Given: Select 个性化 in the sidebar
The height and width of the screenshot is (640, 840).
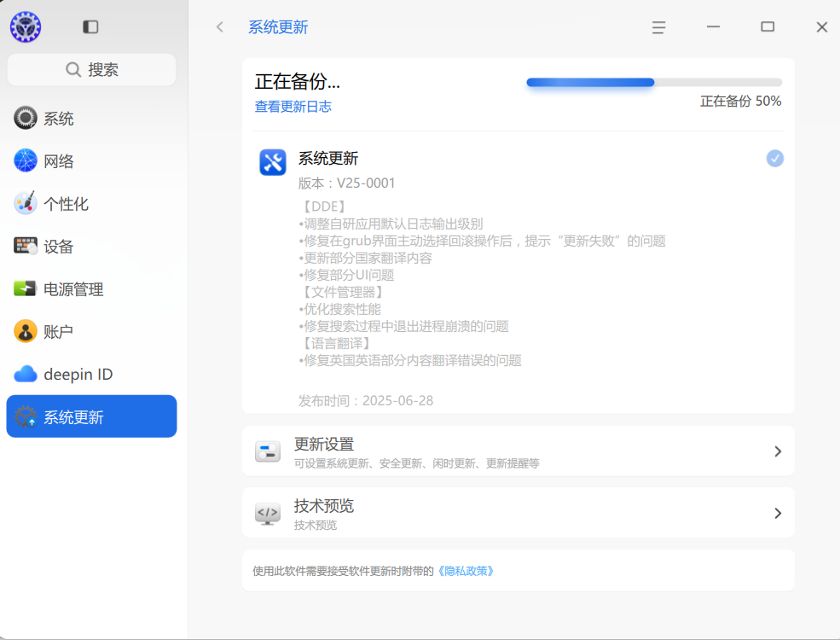Looking at the screenshot, I should 91,204.
